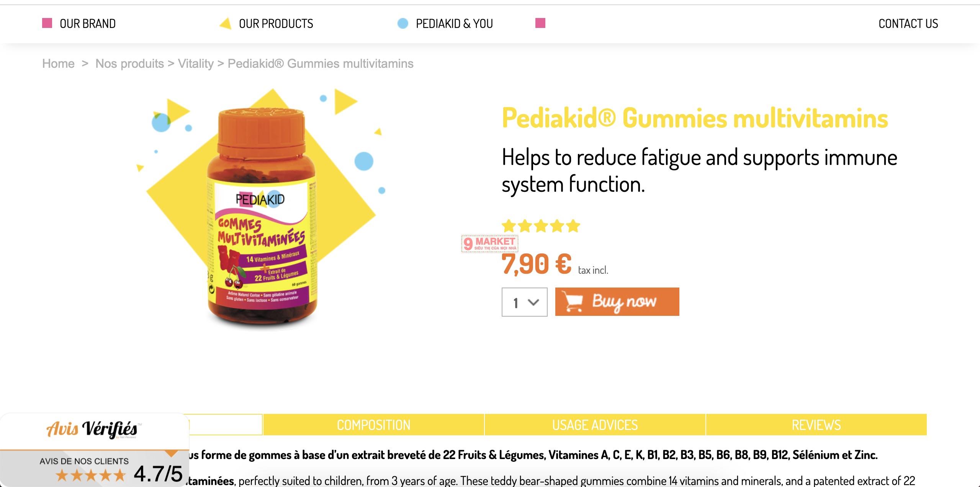Click the Avis Vérifiés logo

(92, 429)
